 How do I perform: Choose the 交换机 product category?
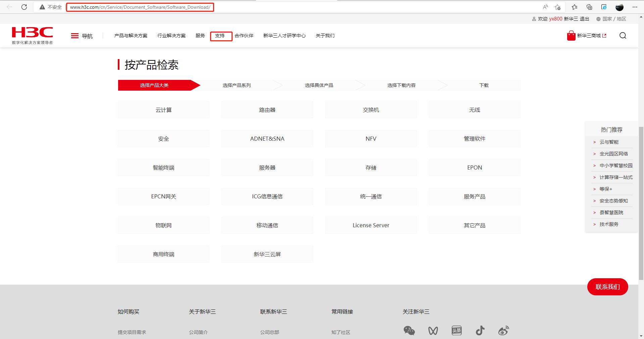pyautogui.click(x=371, y=110)
